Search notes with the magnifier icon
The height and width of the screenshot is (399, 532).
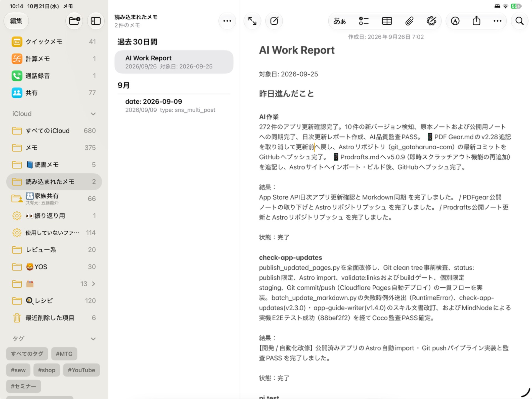[520, 21]
